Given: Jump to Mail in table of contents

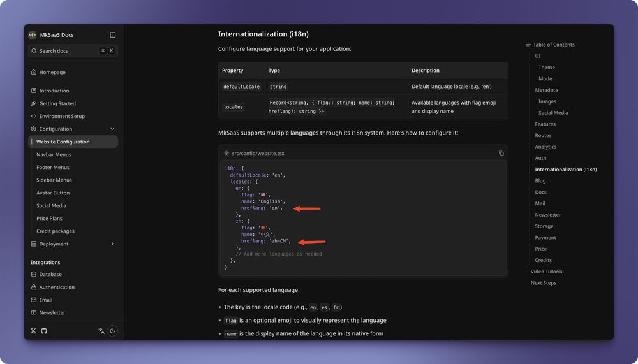Looking at the screenshot, I should (x=540, y=204).
